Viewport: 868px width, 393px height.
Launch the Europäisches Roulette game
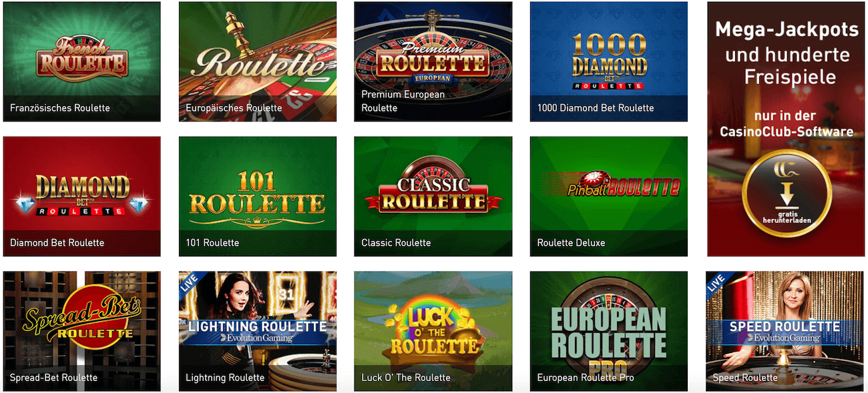coord(258,61)
